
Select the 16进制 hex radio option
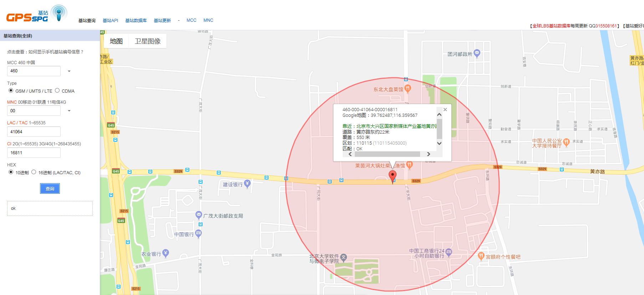[34, 172]
